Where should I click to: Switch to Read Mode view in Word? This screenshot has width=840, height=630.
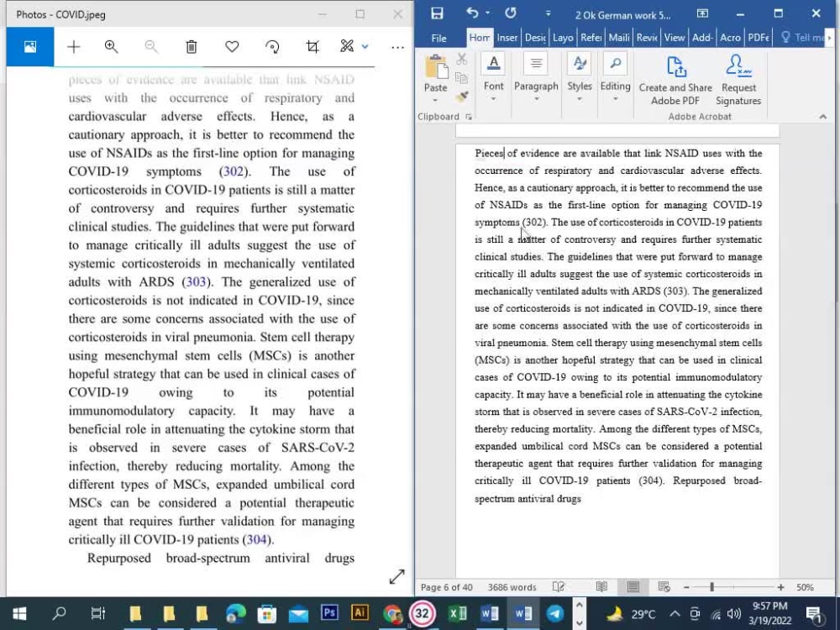(601, 587)
